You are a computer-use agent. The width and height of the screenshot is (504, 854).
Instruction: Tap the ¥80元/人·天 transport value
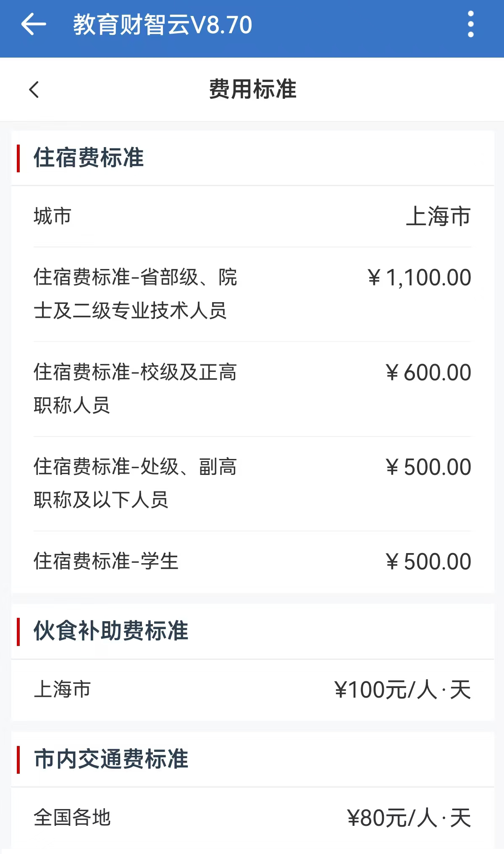[x=409, y=818]
